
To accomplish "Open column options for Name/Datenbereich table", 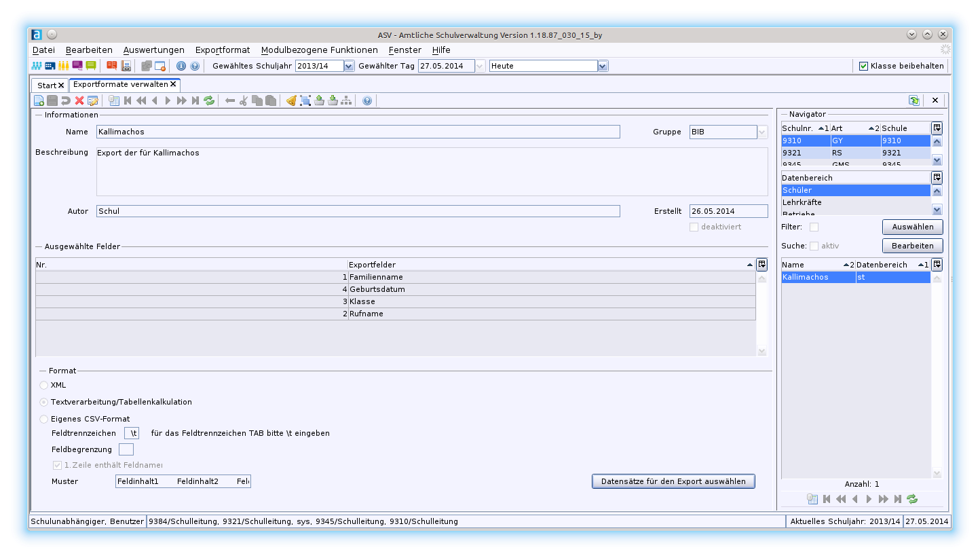I will click(x=937, y=264).
